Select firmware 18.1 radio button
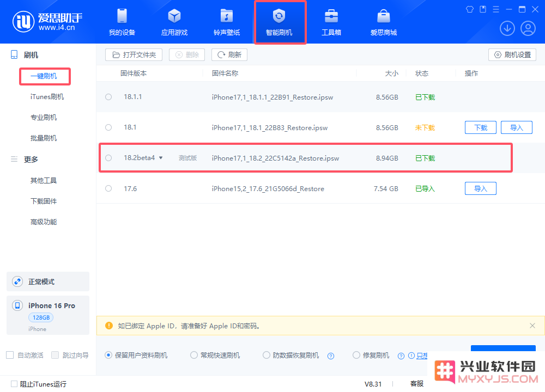This screenshot has width=545, height=392. click(108, 127)
